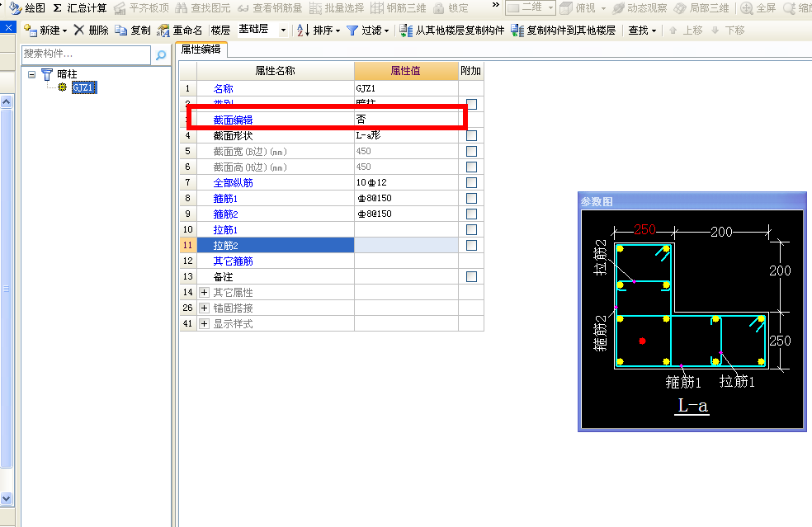Click the 名称 value GJZ1 cell
Image resolution: width=812 pixels, height=527 pixels.
click(x=407, y=88)
